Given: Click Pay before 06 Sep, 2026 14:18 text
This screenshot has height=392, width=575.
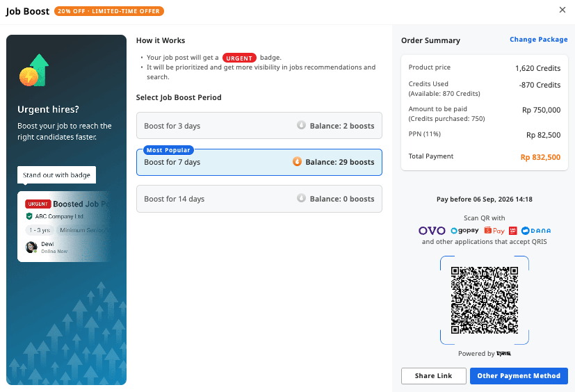Looking at the screenshot, I should (x=484, y=199).
